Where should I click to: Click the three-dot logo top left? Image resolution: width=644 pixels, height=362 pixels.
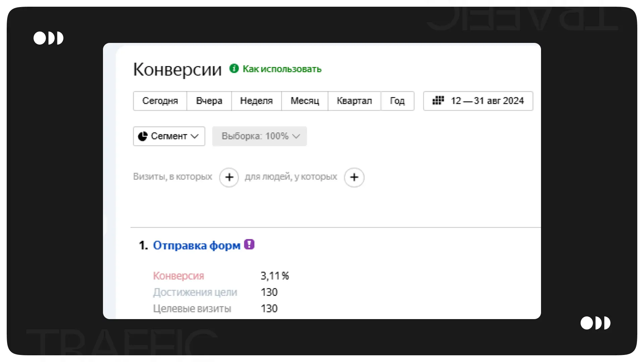click(x=48, y=38)
